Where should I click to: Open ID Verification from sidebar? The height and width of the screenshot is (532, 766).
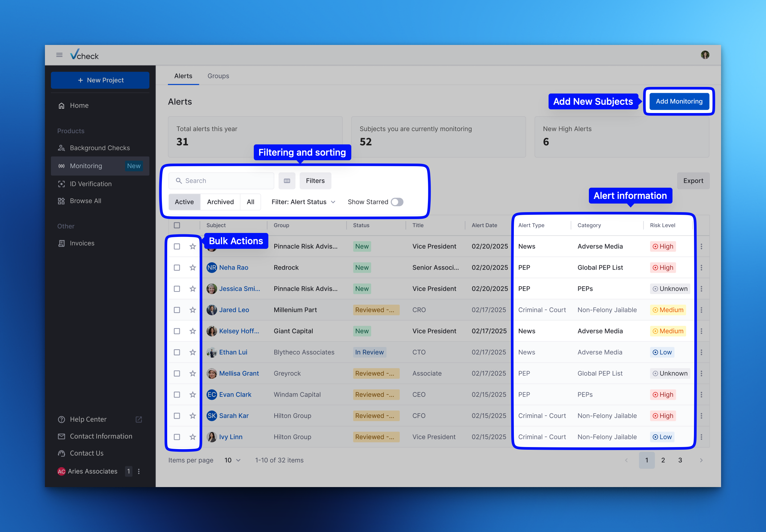coord(91,184)
